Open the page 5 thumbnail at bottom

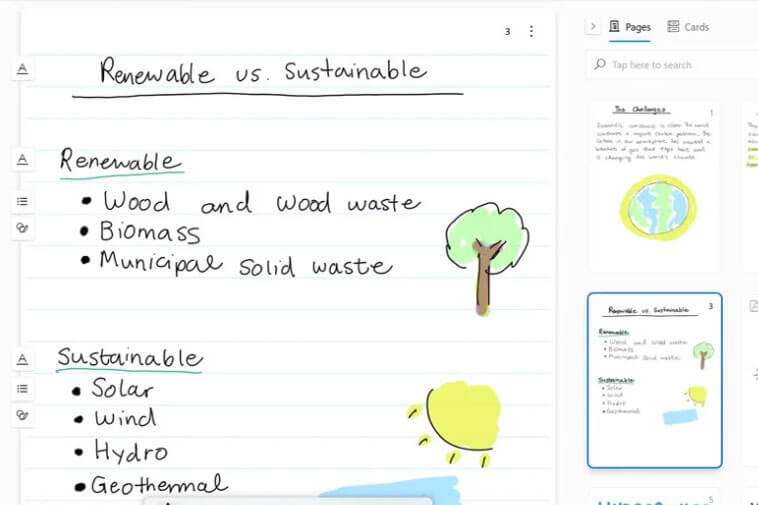point(654,497)
